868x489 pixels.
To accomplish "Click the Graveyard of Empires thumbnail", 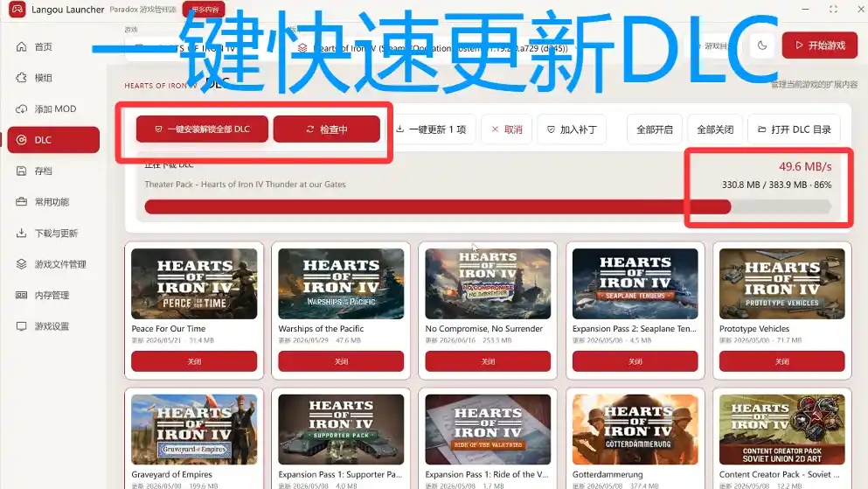I will [x=194, y=430].
